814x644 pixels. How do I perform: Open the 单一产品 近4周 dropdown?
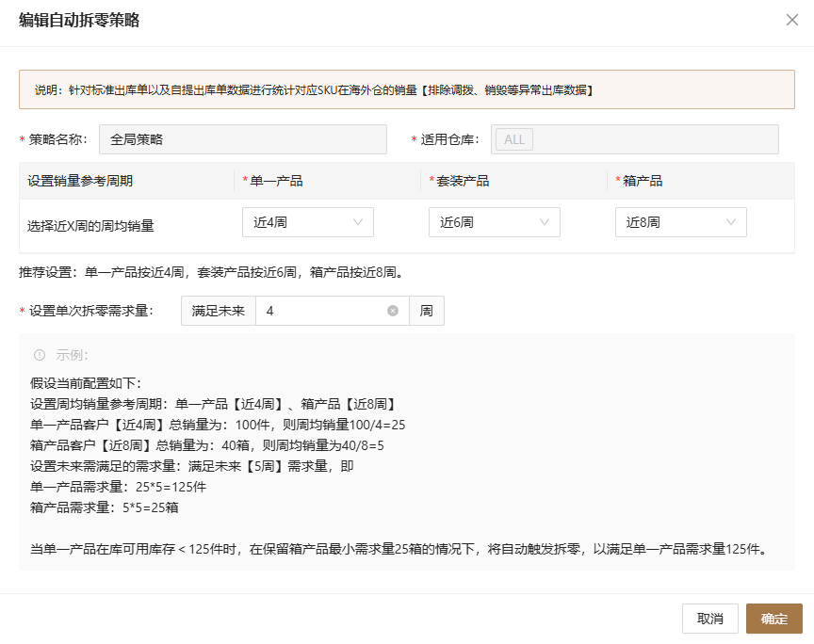(x=308, y=222)
